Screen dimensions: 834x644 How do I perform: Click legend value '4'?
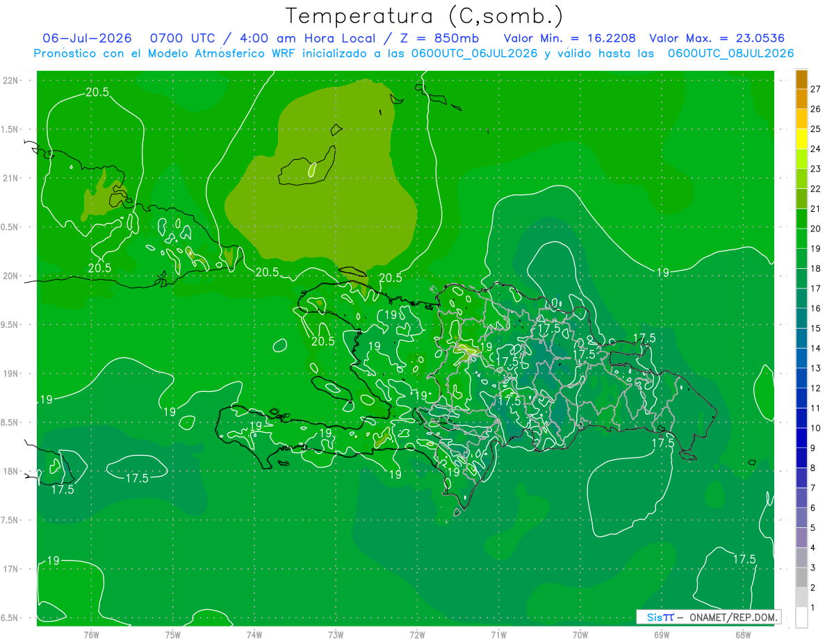click(x=813, y=548)
